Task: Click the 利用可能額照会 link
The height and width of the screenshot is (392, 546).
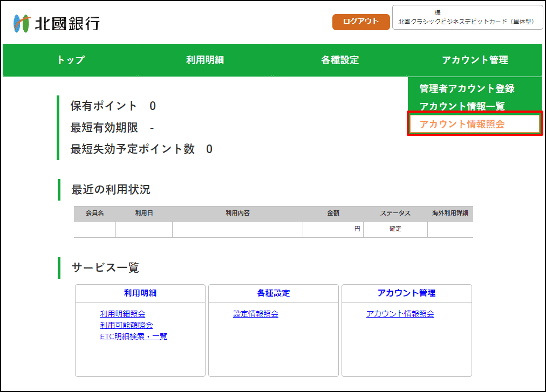Action: coord(126,325)
